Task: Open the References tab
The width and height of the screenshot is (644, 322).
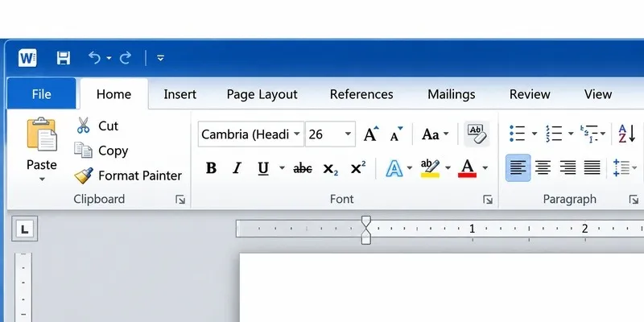Action: 361,94
